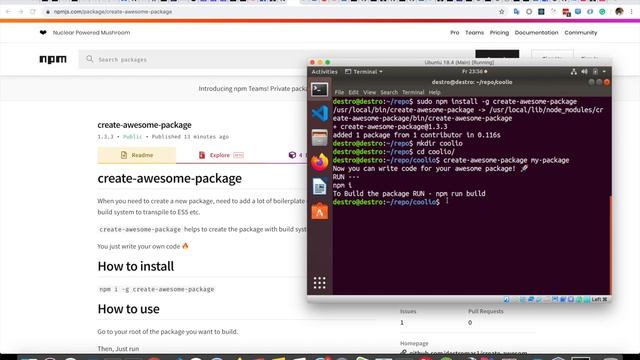Click 'npm i -g create-awesome-package' code text
Viewport: 640px width, 360px height.
(157, 289)
